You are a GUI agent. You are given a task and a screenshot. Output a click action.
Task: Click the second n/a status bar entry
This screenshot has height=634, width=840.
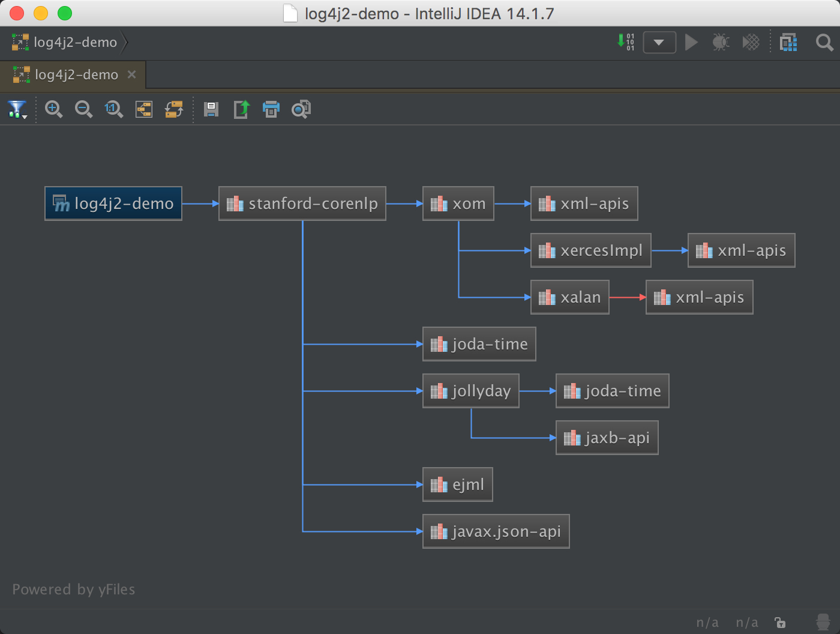point(747,623)
